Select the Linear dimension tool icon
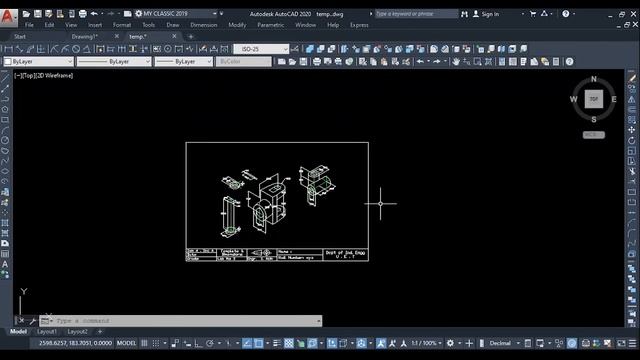 point(8,49)
